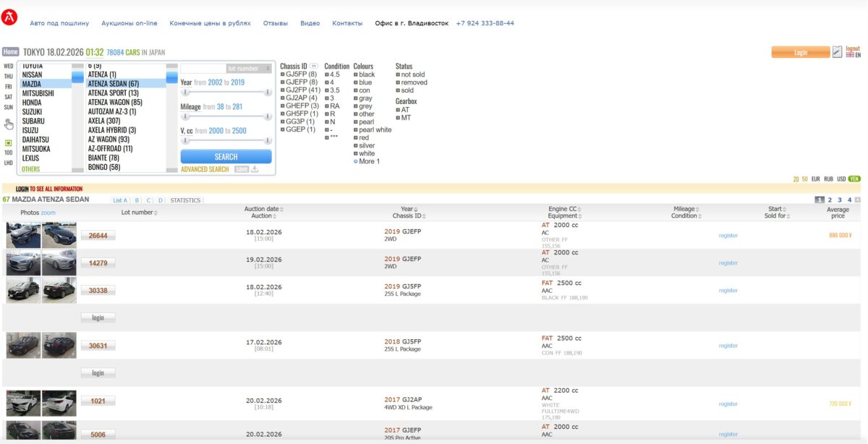Click the Mileage range slider left handle
Screen dimensions: 868x444
coord(185,116)
